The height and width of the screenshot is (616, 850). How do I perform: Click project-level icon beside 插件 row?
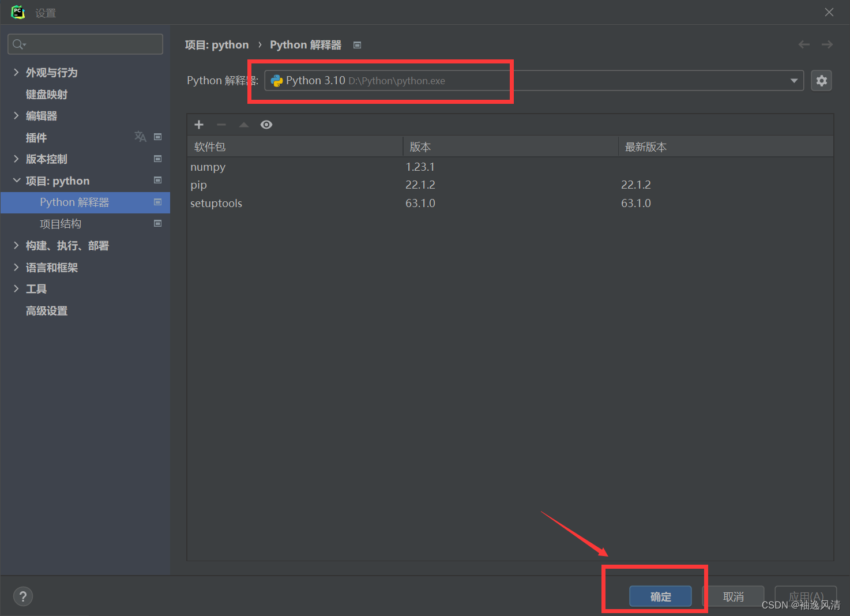tap(157, 137)
